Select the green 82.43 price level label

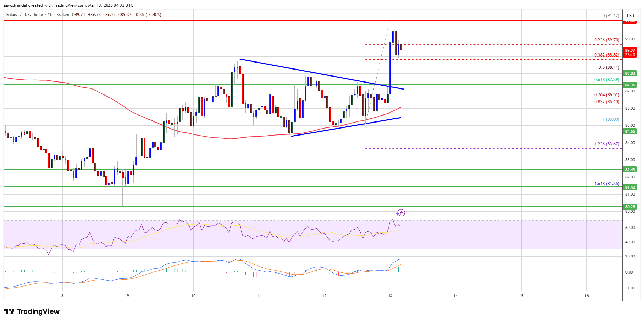tap(630, 170)
